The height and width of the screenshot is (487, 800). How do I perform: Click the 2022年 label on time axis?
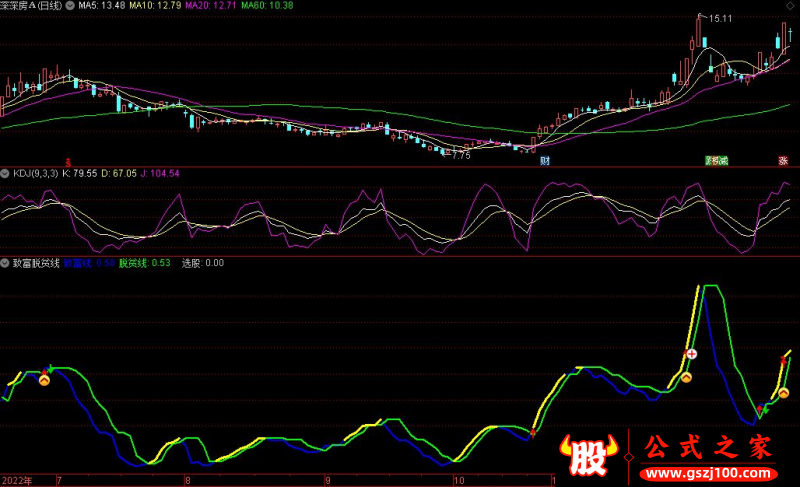click(18, 480)
